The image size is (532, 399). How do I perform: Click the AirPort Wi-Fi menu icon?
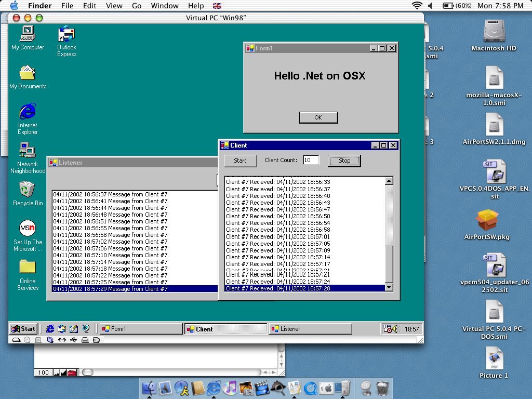[x=417, y=5]
